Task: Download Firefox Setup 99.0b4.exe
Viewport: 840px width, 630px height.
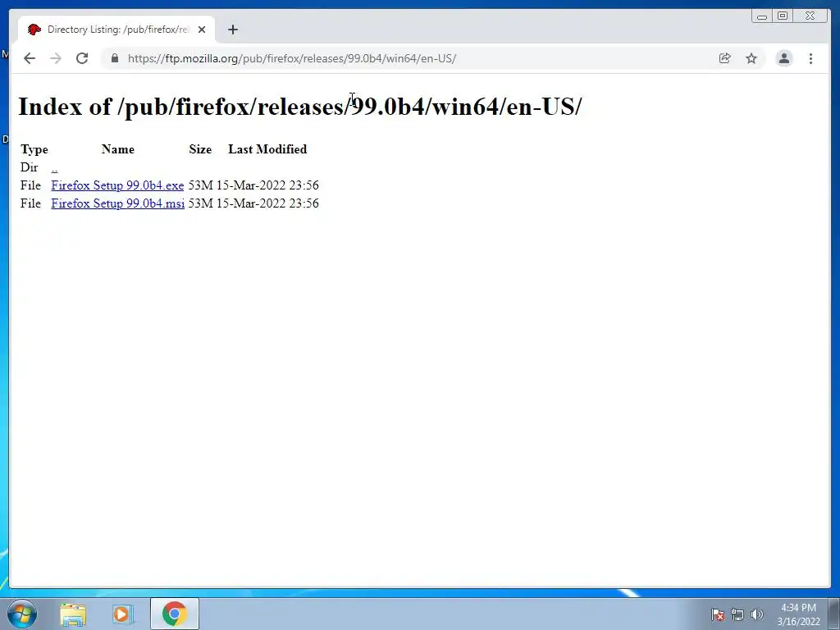Action: (117, 185)
